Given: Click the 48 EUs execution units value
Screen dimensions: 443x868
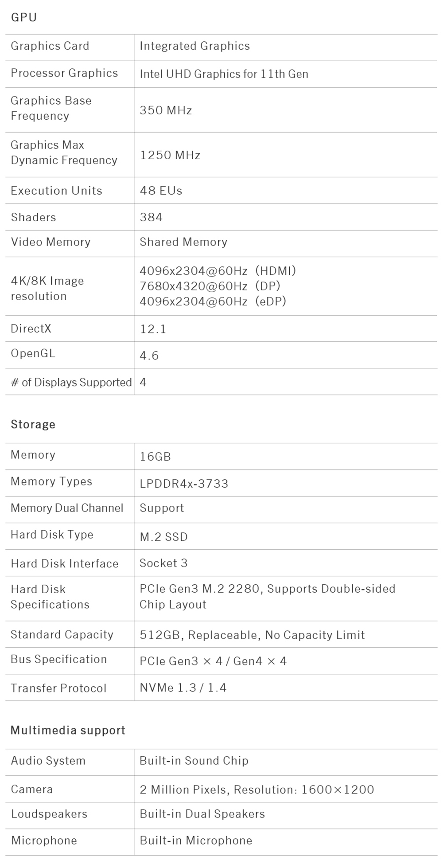Looking at the screenshot, I should click(x=161, y=191).
